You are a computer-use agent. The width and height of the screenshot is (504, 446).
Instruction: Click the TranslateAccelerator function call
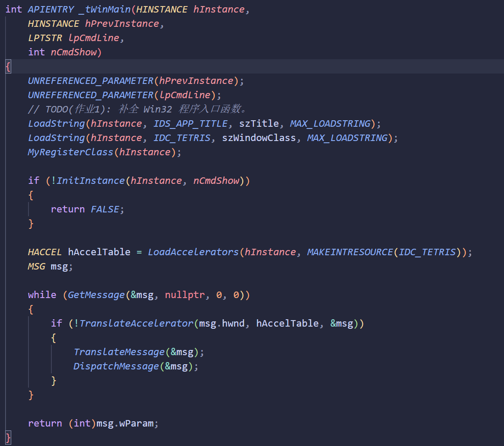click(136, 324)
